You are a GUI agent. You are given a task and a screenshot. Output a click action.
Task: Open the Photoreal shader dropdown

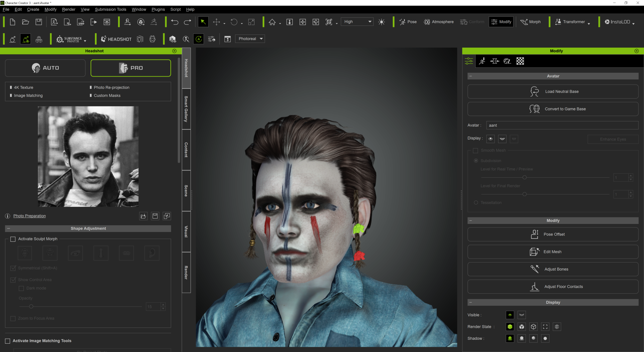point(250,39)
